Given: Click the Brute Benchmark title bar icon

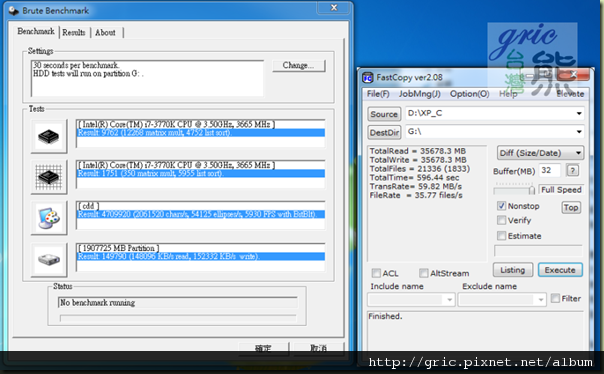Looking at the screenshot, I should pyautogui.click(x=14, y=11).
